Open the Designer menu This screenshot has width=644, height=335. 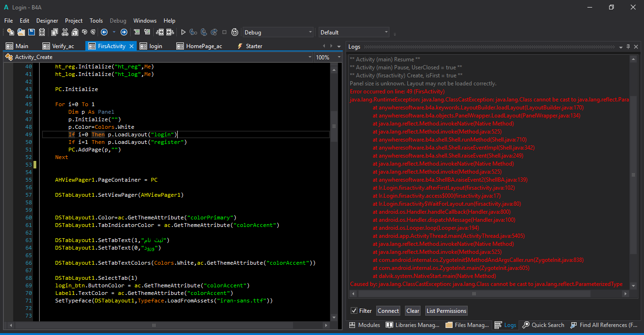47,21
